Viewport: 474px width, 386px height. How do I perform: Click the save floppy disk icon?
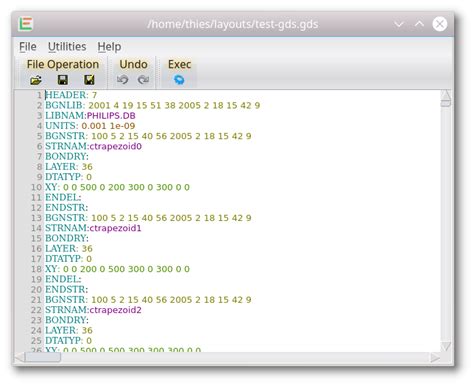click(x=63, y=80)
